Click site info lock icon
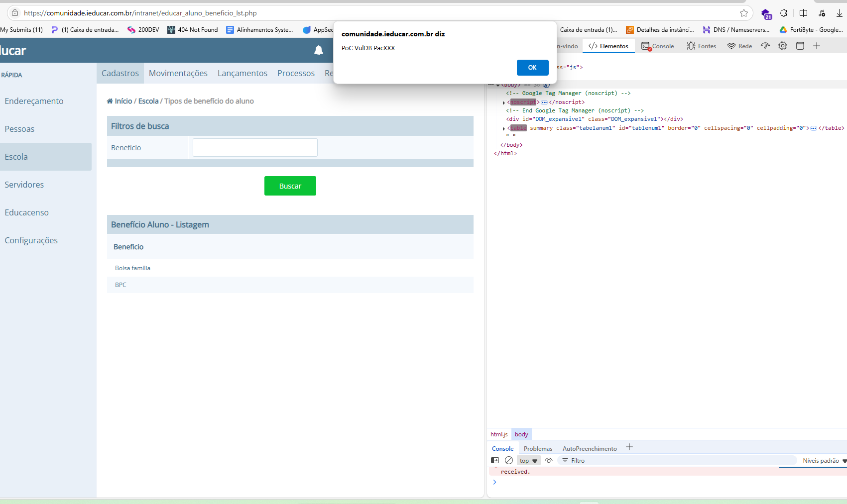The width and height of the screenshot is (847, 504). [15, 13]
